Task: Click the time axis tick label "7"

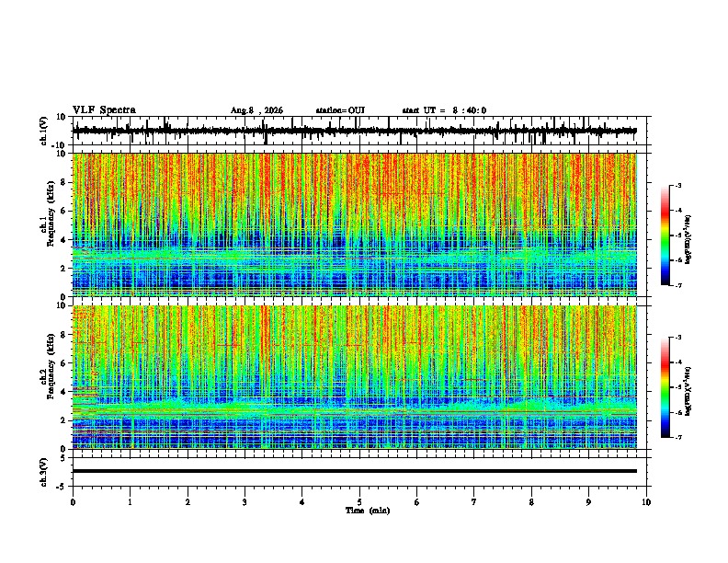Action: [x=474, y=502]
